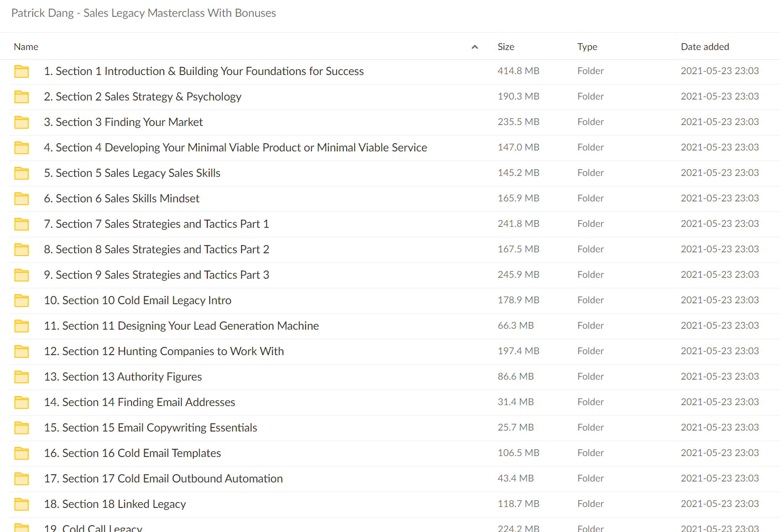Open Section 13 Authority Figures folder
The width and height of the screenshot is (780, 532).
[123, 377]
